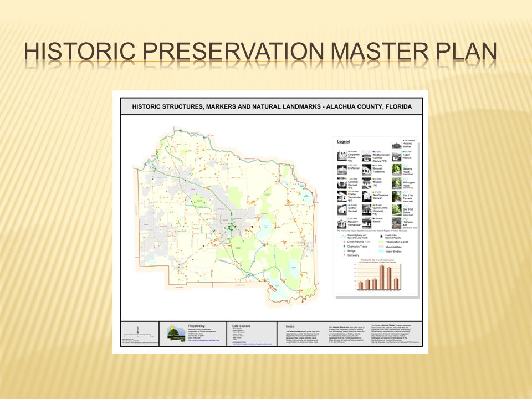Click the 'Greek Revival' legend entry
532x399 pixels.
(x=357, y=242)
